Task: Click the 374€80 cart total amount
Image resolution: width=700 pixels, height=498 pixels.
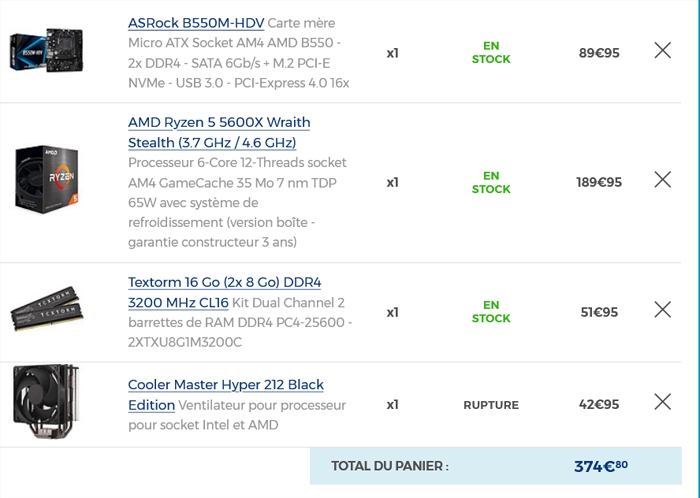Action: click(601, 466)
